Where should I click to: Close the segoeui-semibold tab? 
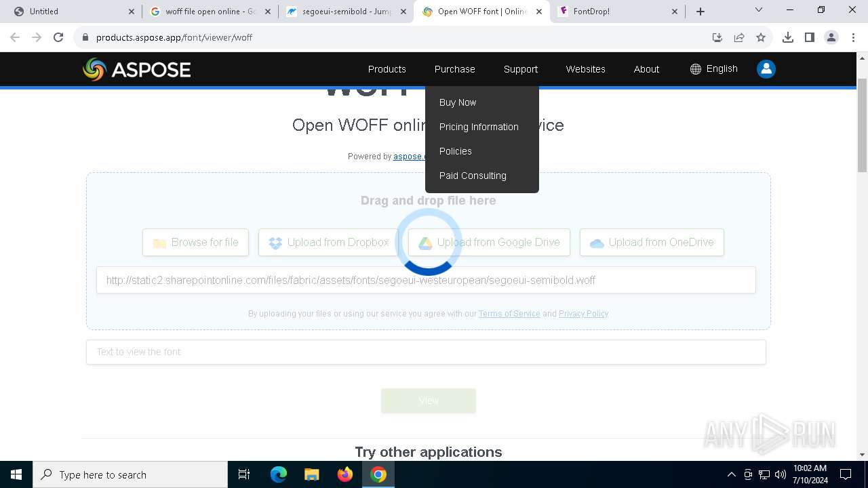pos(403,12)
